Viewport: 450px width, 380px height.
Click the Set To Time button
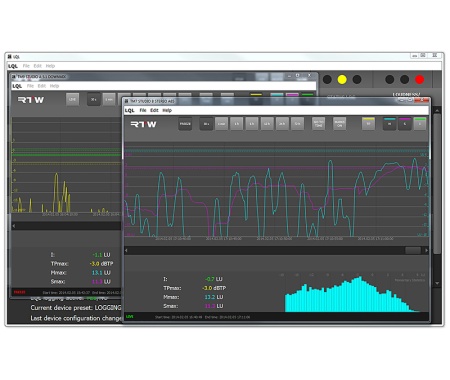pyautogui.click(x=318, y=124)
